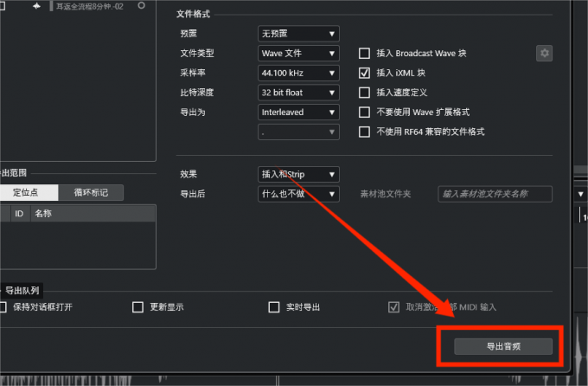This screenshot has width=588, height=386.
Task: Open the 文件类型 dropdown showing Wave 文件
Action: [x=298, y=54]
